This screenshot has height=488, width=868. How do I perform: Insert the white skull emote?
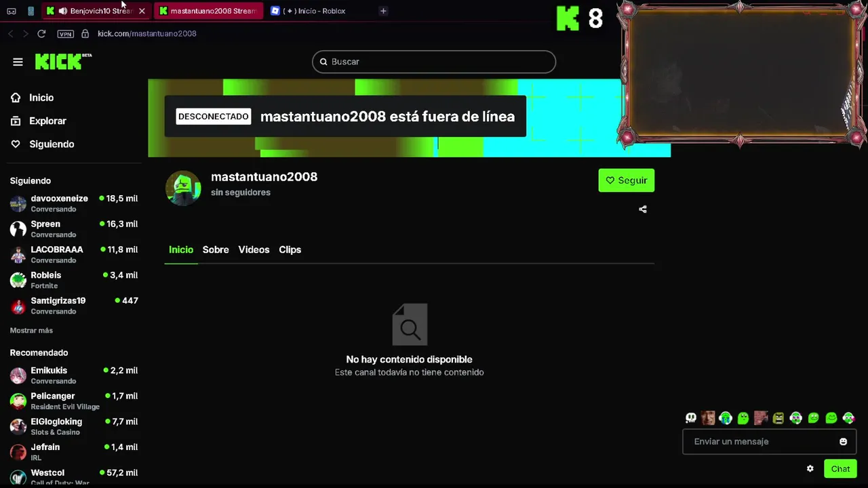(x=691, y=418)
